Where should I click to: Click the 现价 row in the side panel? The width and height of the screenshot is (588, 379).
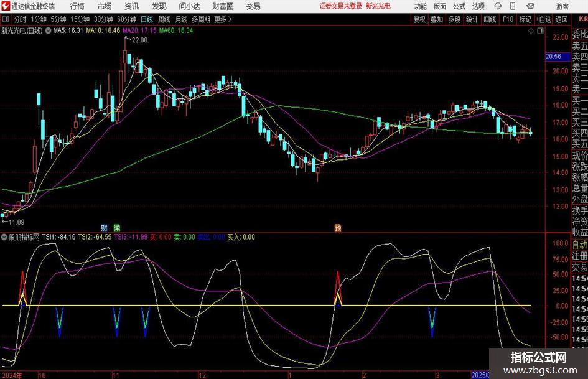pyautogui.click(x=580, y=156)
